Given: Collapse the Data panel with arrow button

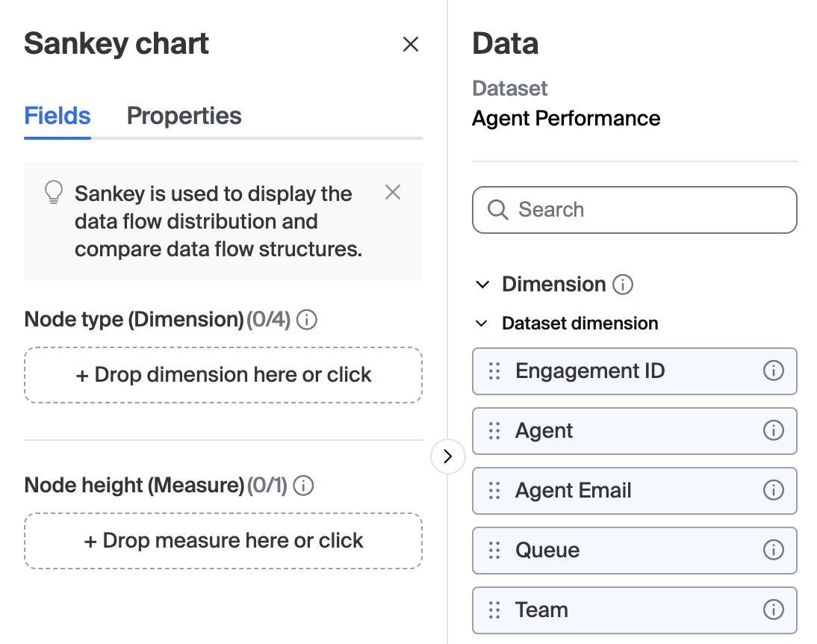Looking at the screenshot, I should coord(447,456).
